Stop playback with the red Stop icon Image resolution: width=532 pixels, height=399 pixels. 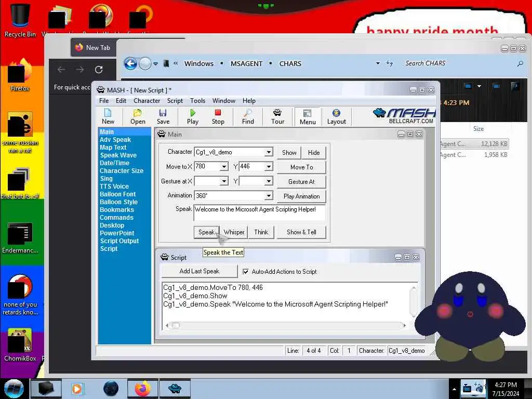click(218, 117)
